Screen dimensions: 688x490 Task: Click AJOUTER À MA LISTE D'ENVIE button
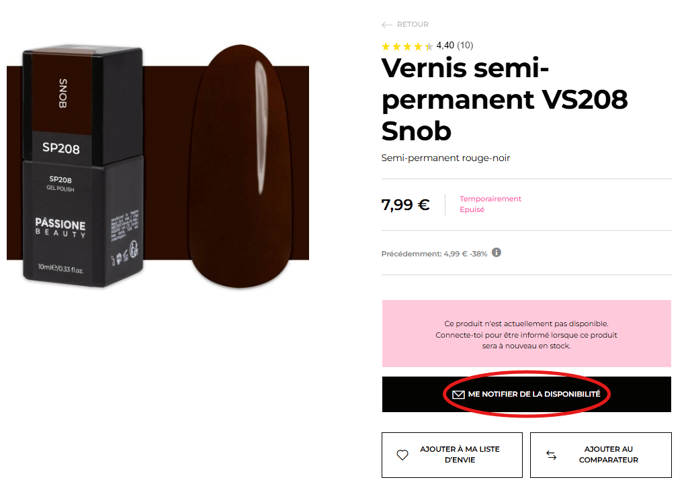click(x=452, y=455)
